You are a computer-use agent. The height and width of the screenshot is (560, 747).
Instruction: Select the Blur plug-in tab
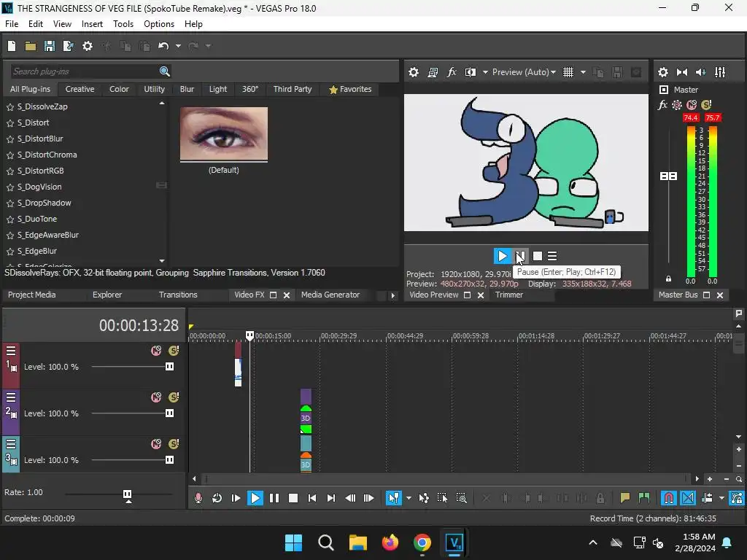187,89
